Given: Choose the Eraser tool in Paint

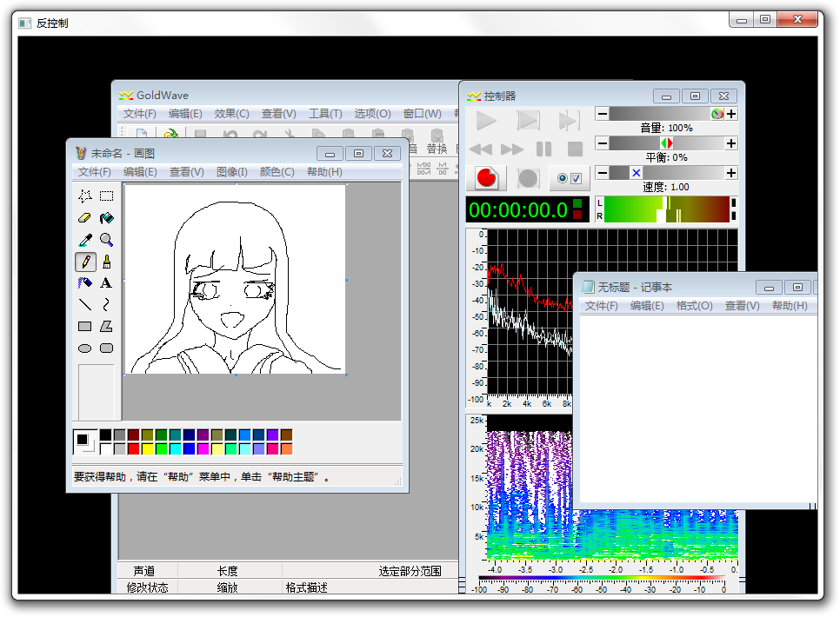Looking at the screenshot, I should coord(84,218).
